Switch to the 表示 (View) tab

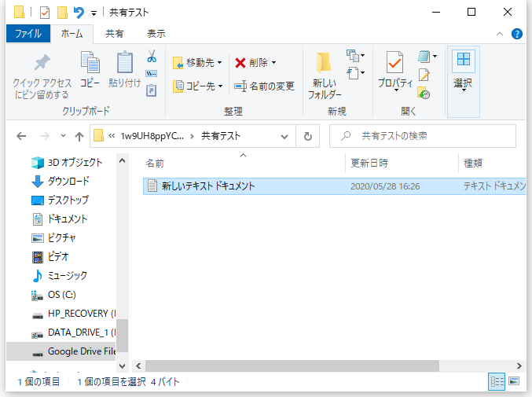(x=156, y=34)
